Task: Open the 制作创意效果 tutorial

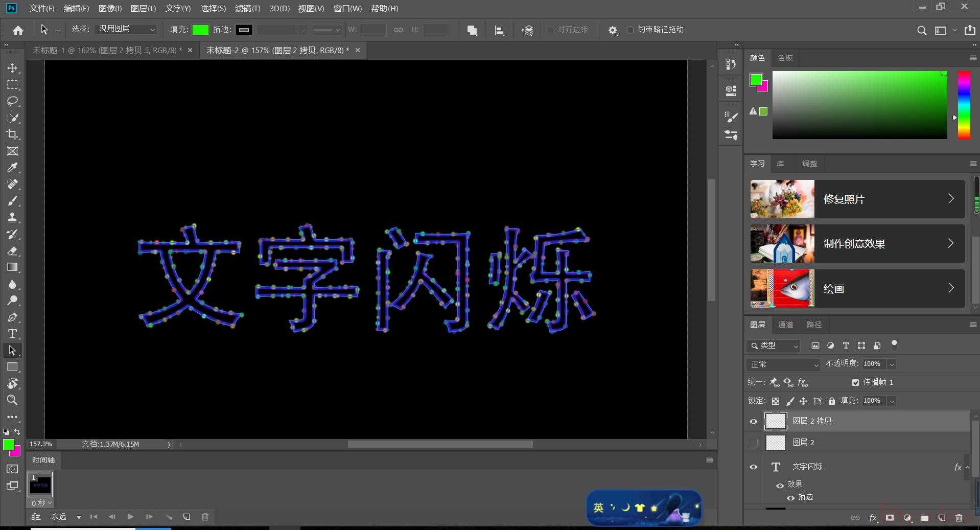Action: [x=857, y=244]
